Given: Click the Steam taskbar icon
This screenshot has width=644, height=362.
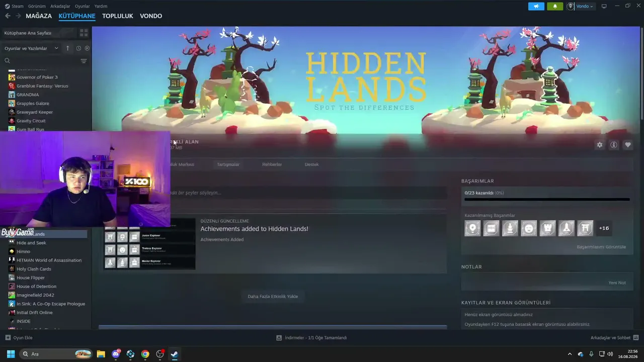Looking at the screenshot, I should (174, 354).
